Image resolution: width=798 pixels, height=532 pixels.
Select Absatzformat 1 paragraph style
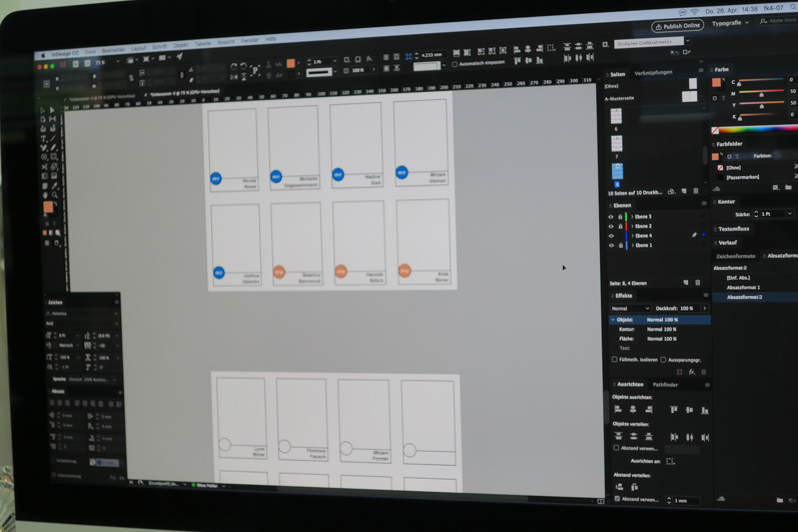[x=743, y=287]
